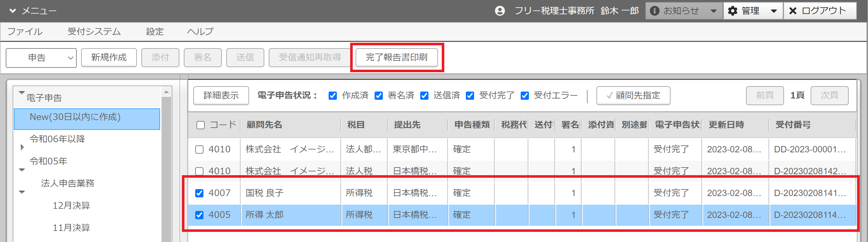This screenshot has height=242, width=868.
Task: Sort by 申告種類 column header
Action: [472, 125]
